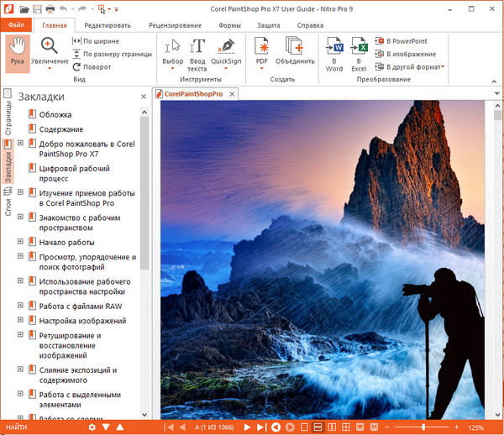The image size is (504, 435).
Task: Open the Файл menu button
Action: point(16,25)
